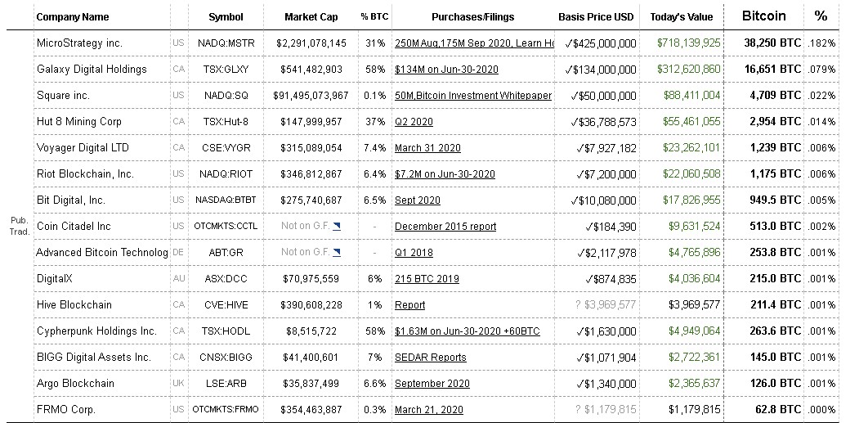Image resolution: width=868 pixels, height=423 pixels.
Task: Click question mark beside Hive Blockchain basis price
Action: click(x=578, y=305)
